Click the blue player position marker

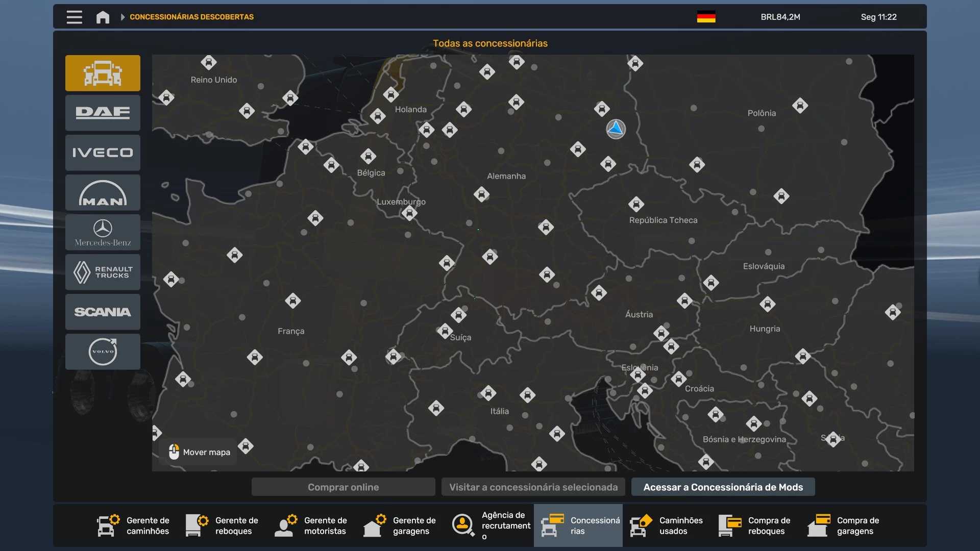click(616, 129)
